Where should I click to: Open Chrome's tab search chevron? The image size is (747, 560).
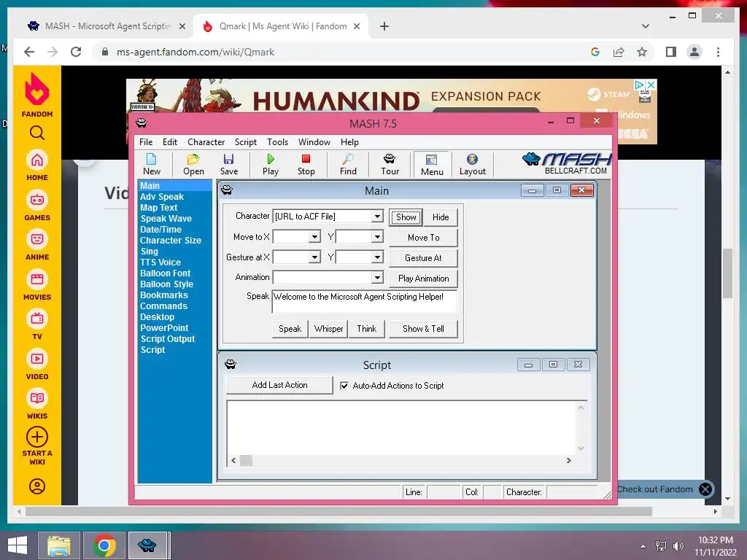point(645,26)
